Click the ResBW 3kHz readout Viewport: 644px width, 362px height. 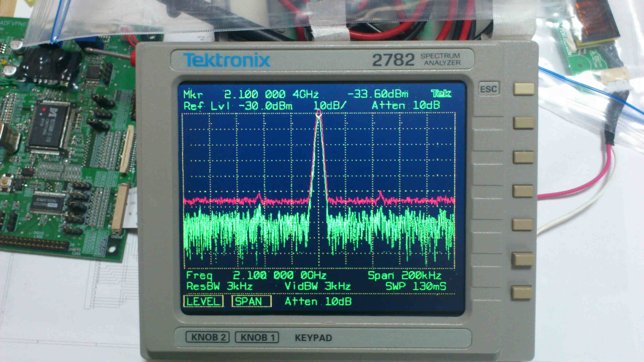point(219,286)
